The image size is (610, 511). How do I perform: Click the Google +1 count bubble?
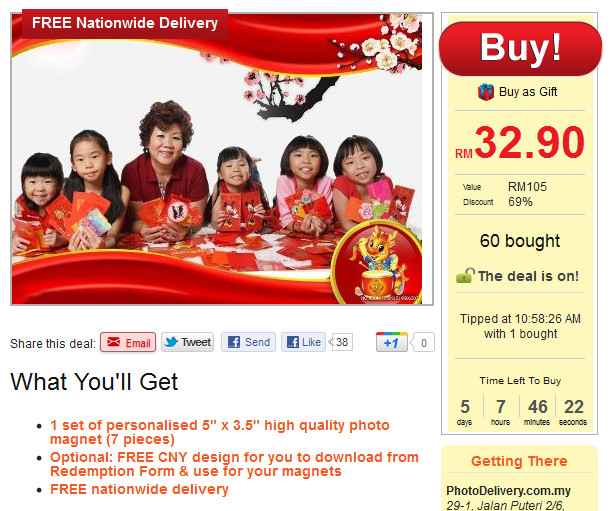coord(423,343)
